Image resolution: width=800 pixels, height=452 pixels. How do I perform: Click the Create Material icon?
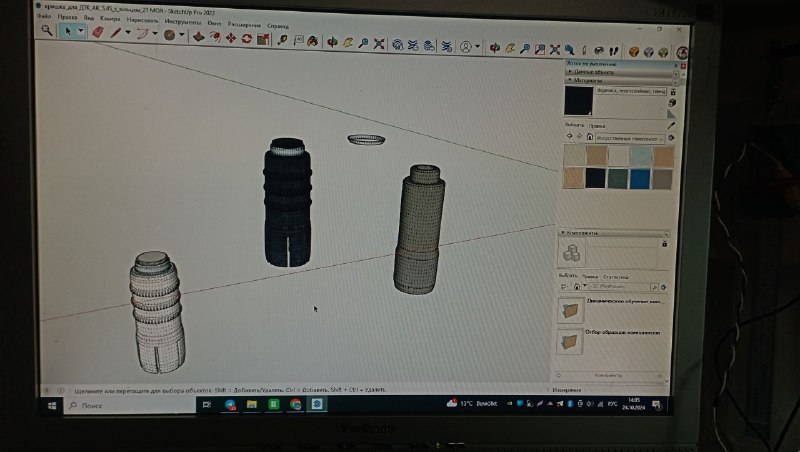pyautogui.click(x=672, y=103)
